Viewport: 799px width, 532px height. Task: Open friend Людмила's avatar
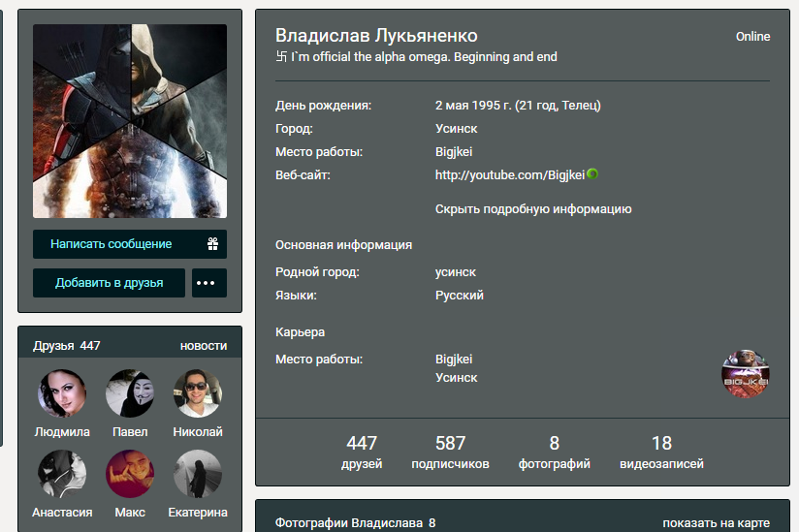pyautogui.click(x=62, y=393)
